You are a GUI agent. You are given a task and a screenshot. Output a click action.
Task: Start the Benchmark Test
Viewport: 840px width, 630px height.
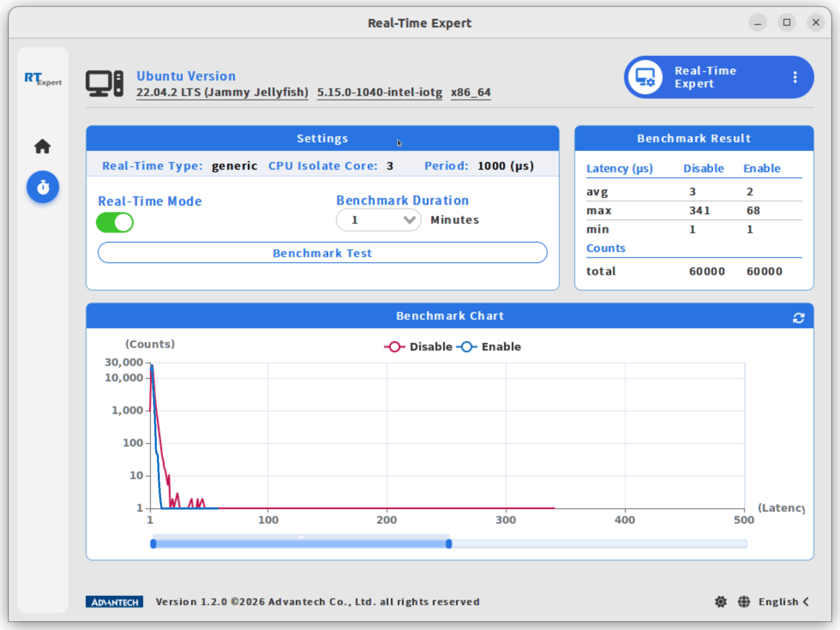click(322, 253)
